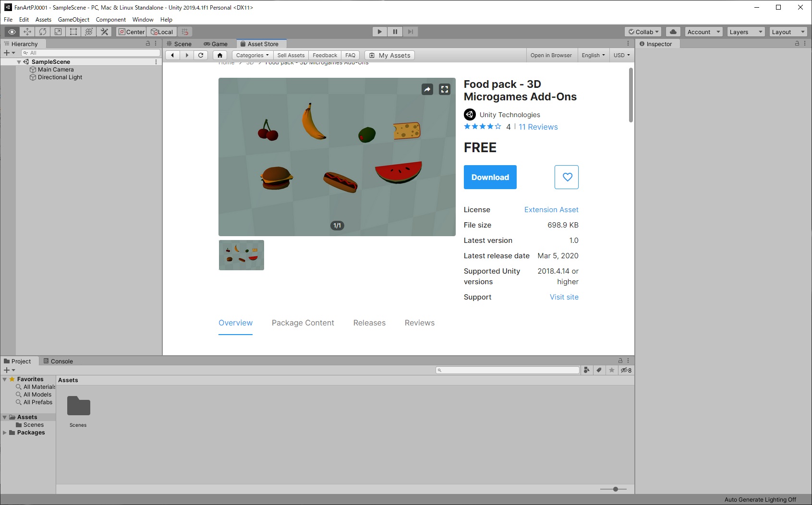Open the Account dropdown
This screenshot has height=505, width=812.
click(x=704, y=32)
